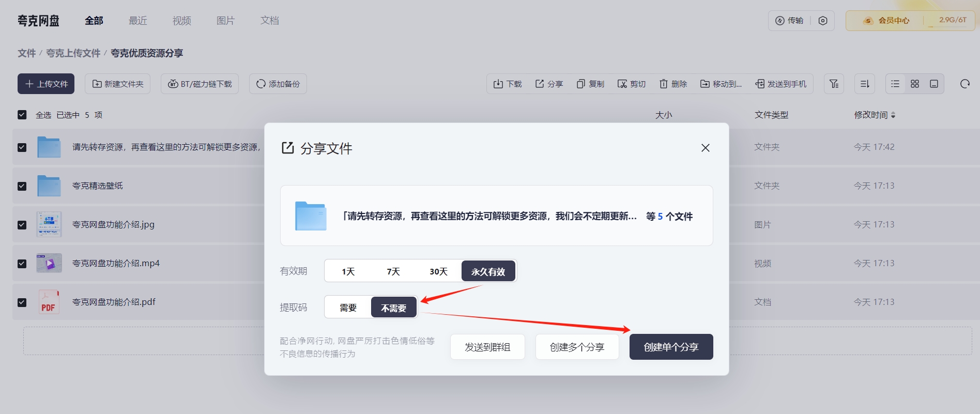Click 新建文件夹 to create folder

[x=118, y=84]
